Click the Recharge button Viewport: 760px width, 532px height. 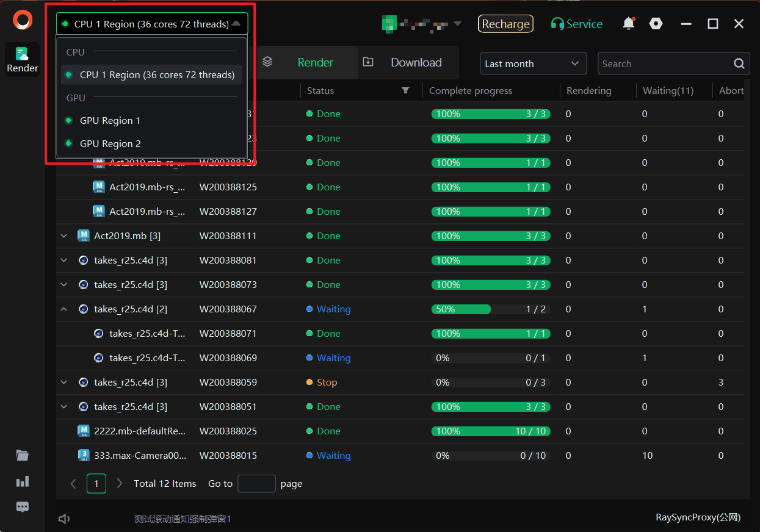coord(505,24)
